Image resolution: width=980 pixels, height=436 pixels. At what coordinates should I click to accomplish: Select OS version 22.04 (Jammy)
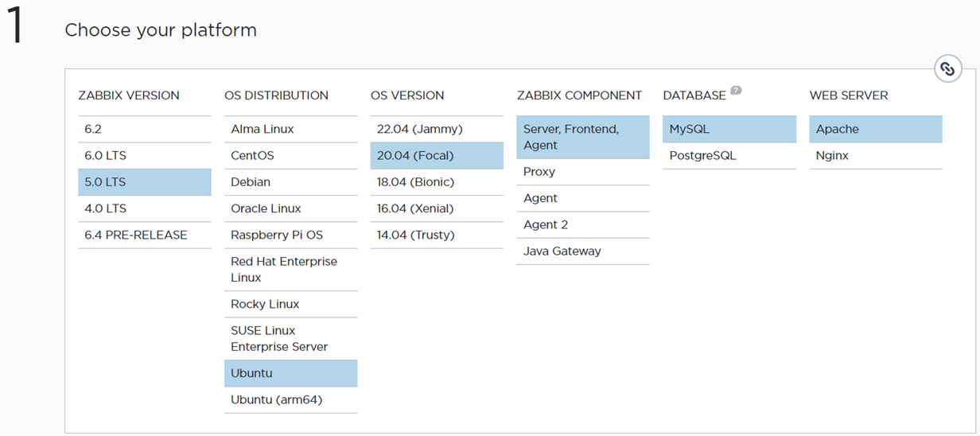click(x=437, y=129)
